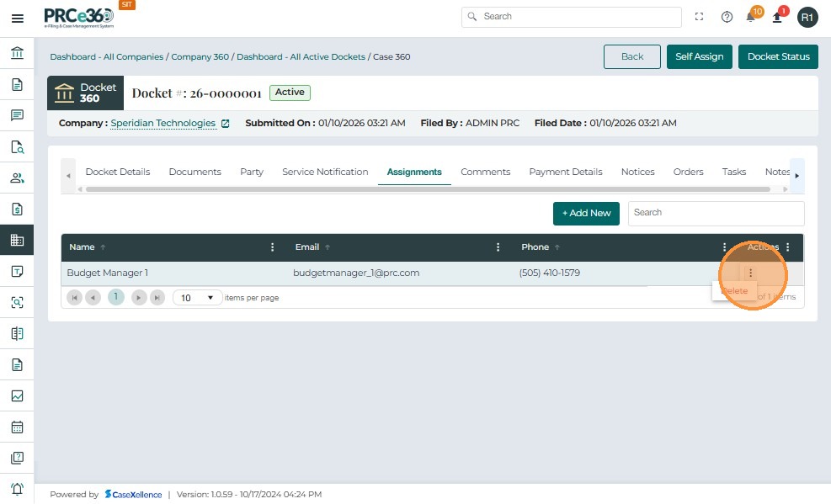
Task: Open items per page dropdown
Action: click(197, 298)
